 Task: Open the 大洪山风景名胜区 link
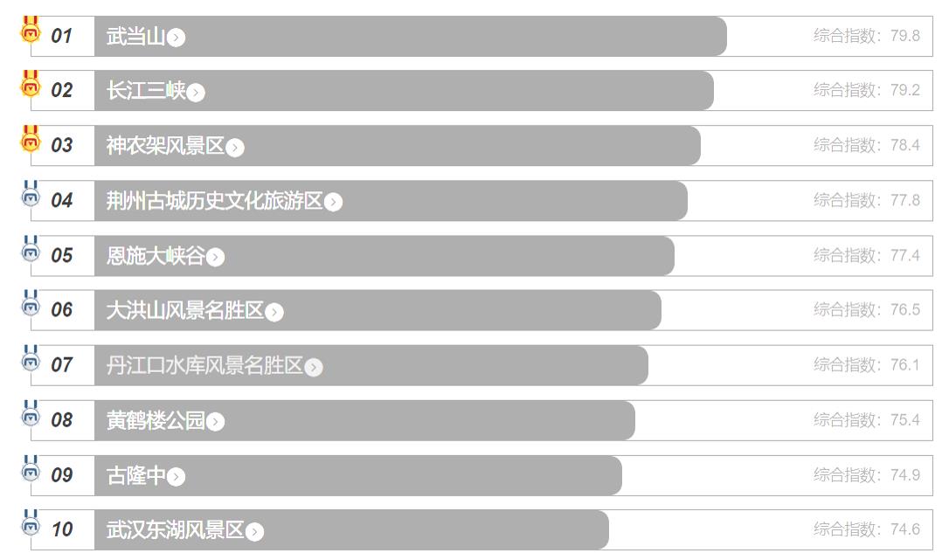(x=184, y=310)
